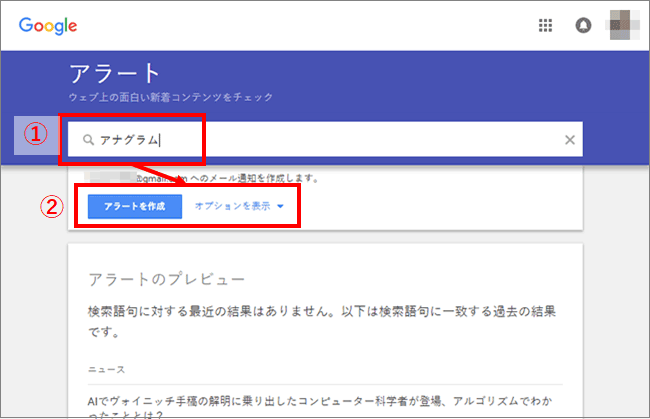Expand the オプションを表示 options
Screen dimensions: 650x419
pyautogui.click(x=233, y=207)
